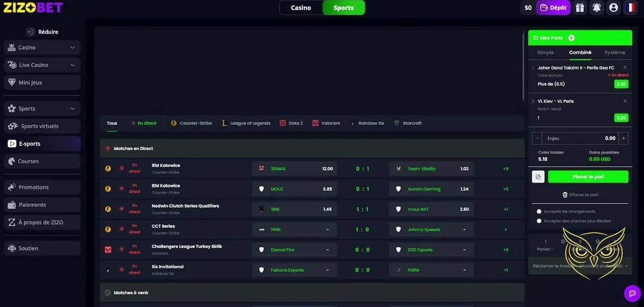644x307 pixels.
Task: Open the notifications bell
Action: point(597,8)
